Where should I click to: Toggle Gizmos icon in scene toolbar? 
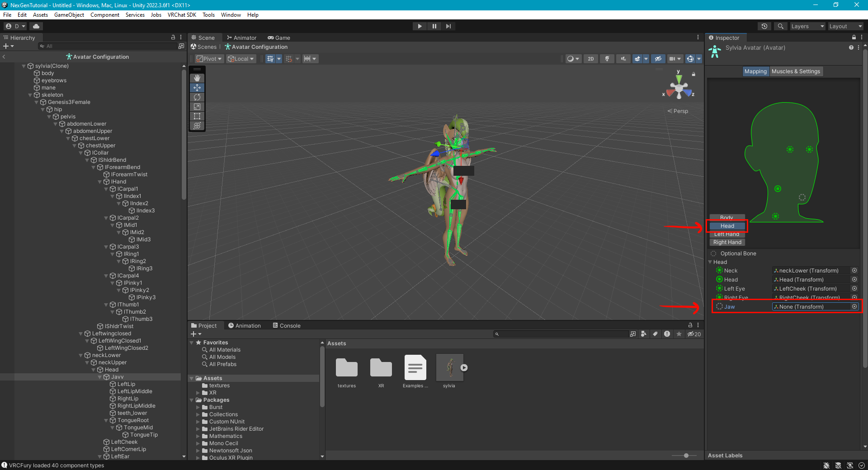coord(690,59)
